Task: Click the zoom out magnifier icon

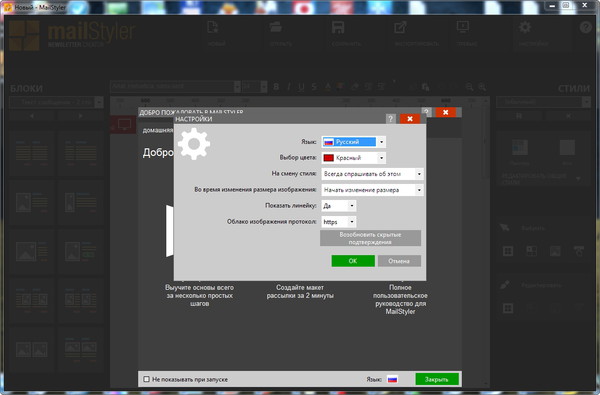Action: point(470,87)
